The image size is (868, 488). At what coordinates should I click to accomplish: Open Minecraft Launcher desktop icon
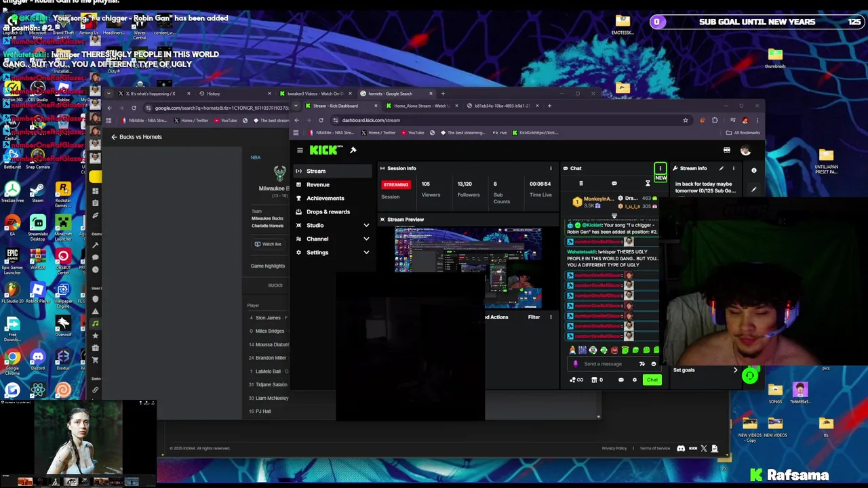tap(63, 228)
